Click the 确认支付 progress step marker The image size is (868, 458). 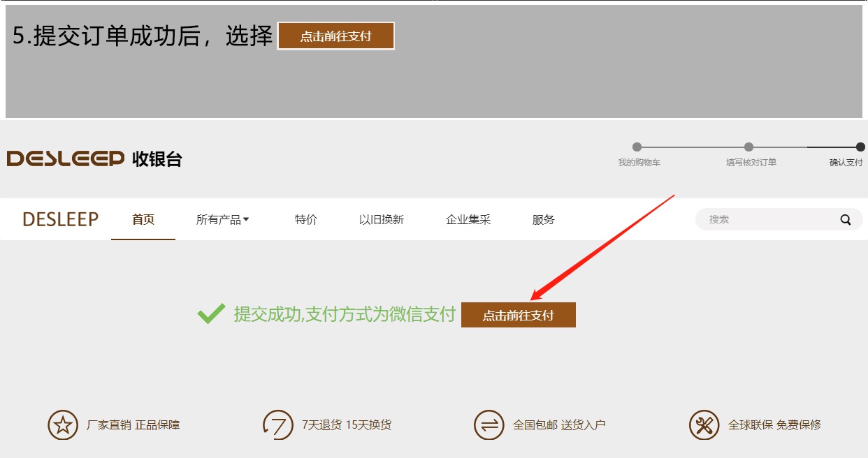[x=860, y=147]
